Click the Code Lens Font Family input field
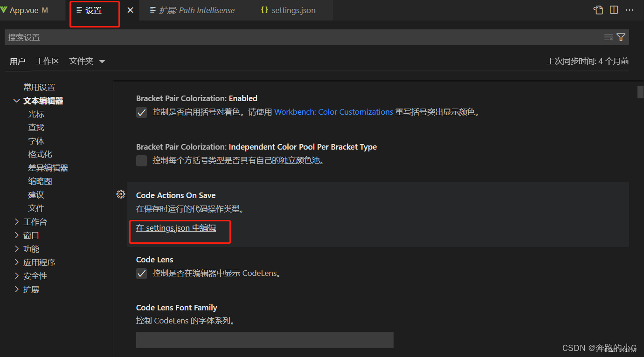This screenshot has width=644, height=357. (x=265, y=340)
